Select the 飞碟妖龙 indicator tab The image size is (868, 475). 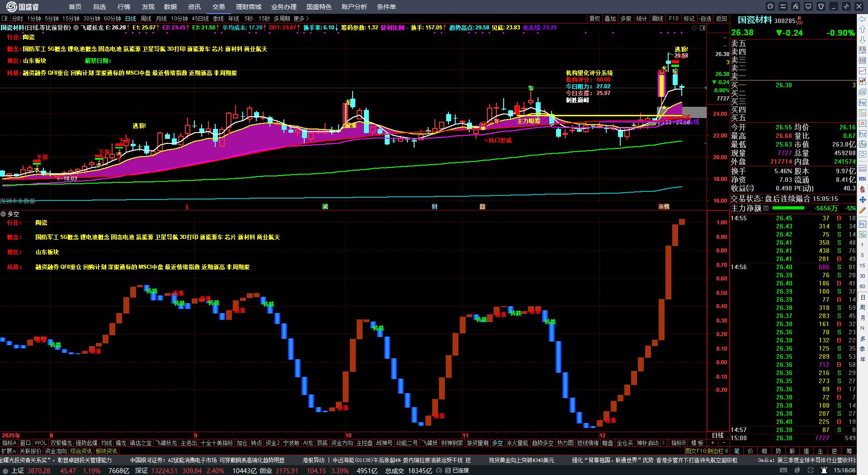pos(166,443)
